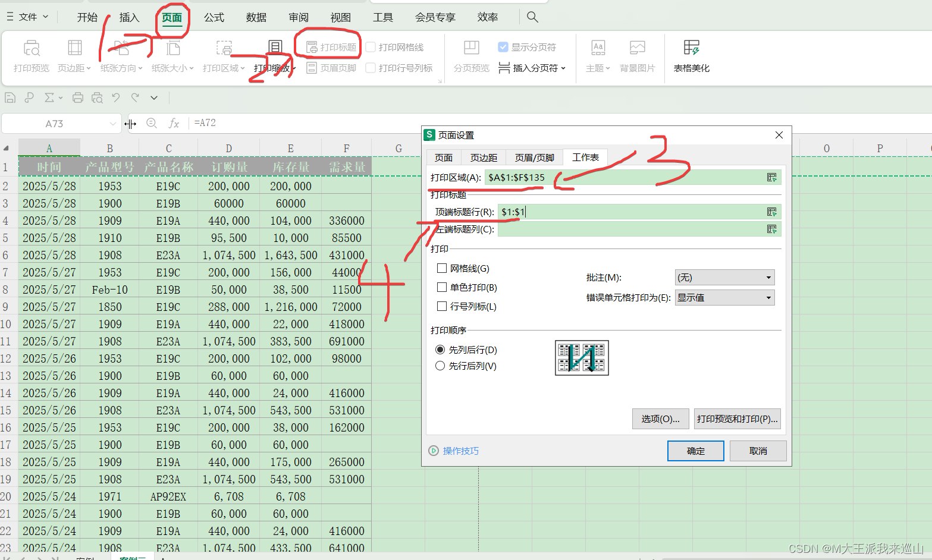Click range picker icon for left title columns

[x=772, y=229]
